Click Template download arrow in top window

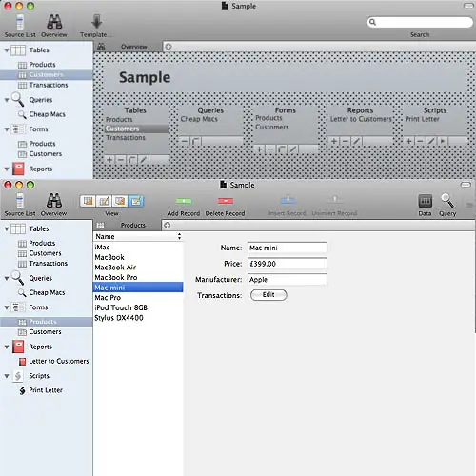(96, 21)
